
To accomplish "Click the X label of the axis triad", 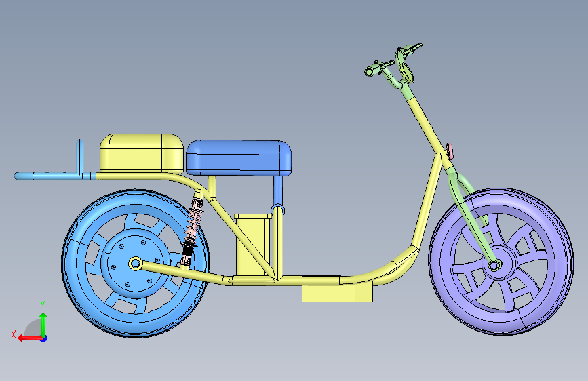I will coord(14,334).
